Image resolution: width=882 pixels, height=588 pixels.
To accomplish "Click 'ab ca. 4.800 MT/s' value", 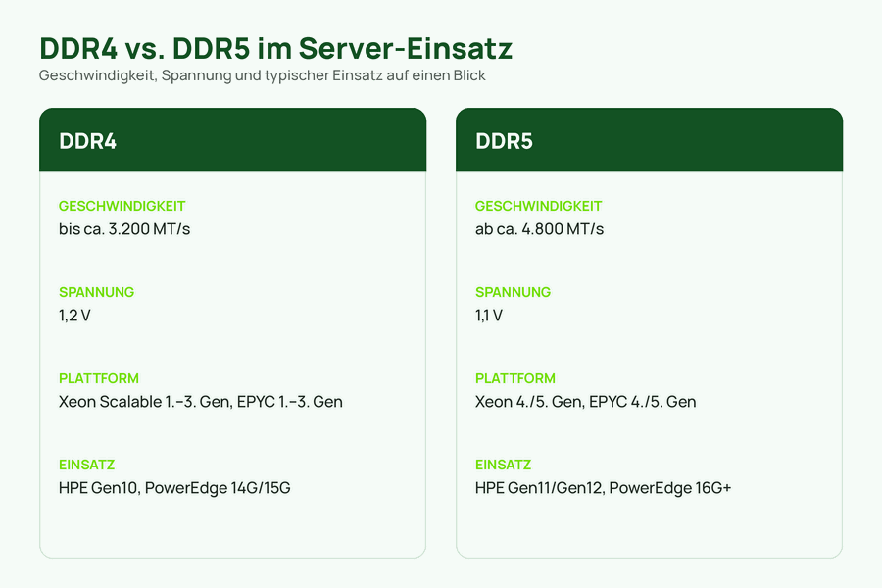I will tap(539, 229).
